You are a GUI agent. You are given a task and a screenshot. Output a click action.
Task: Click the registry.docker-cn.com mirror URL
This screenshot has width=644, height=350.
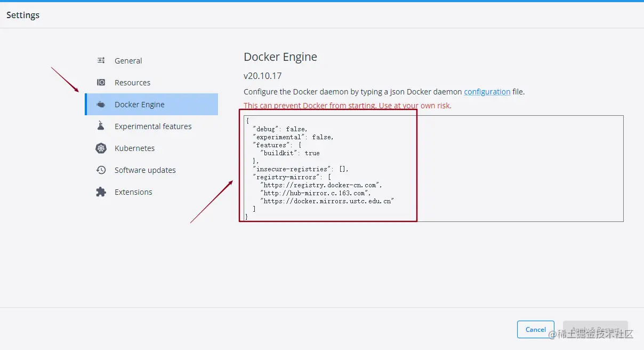(x=321, y=185)
